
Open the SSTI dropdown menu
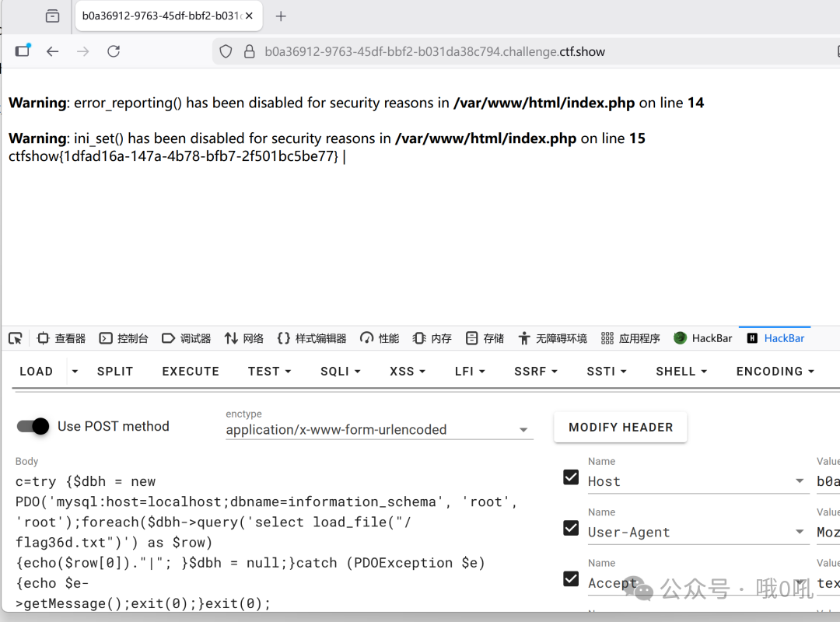[x=607, y=372]
